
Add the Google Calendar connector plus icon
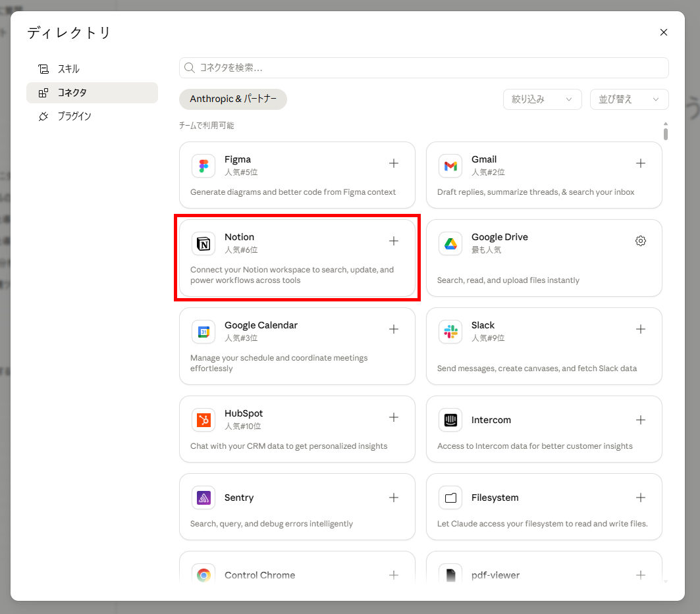coord(393,329)
